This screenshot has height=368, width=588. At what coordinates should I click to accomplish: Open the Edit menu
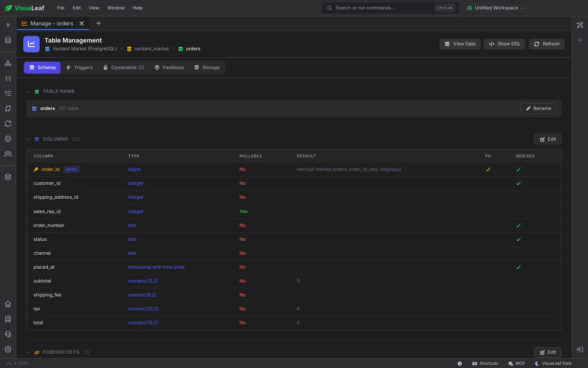pos(77,8)
